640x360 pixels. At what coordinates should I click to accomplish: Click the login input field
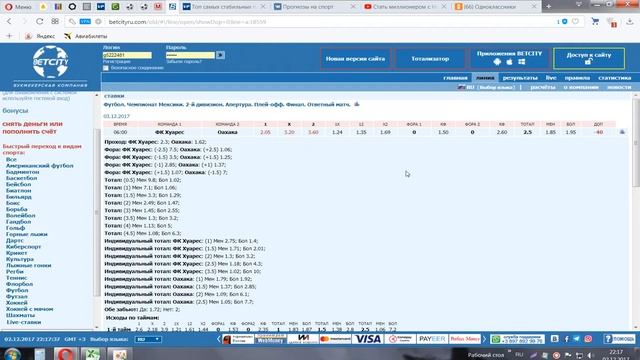click(x=127, y=55)
